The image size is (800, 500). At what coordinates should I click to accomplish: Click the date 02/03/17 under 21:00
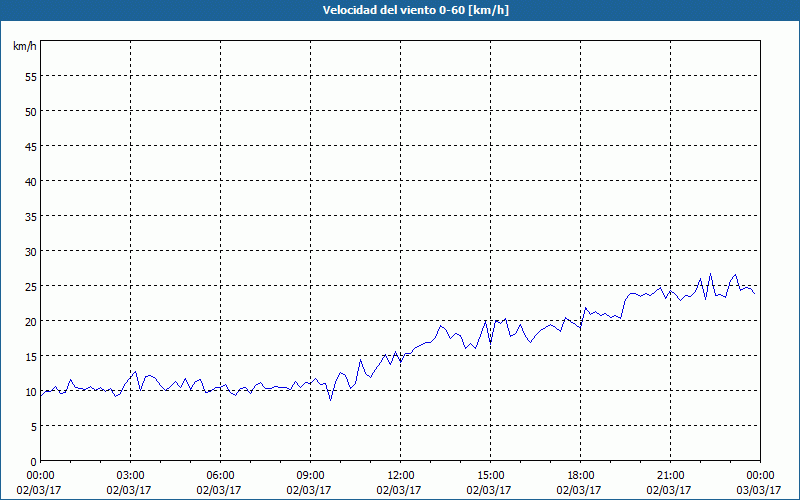[x=669, y=490]
